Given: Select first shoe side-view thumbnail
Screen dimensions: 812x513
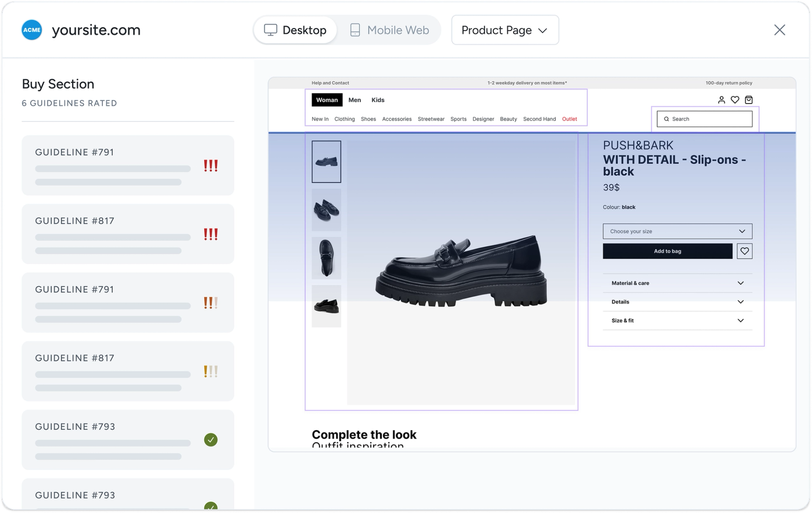Looking at the screenshot, I should click(x=326, y=162).
